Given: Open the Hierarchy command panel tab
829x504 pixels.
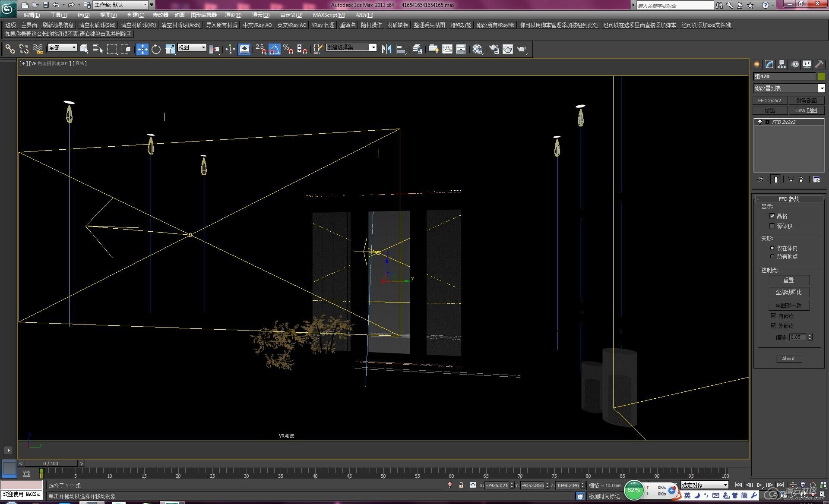Looking at the screenshot, I should (x=782, y=64).
